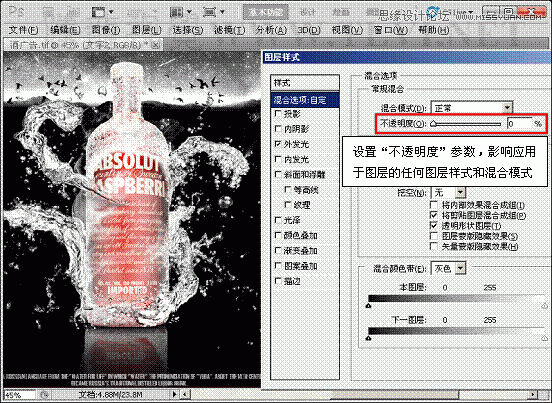Click the 本图层 white point slider handle
Image resolution: width=552 pixels, height=403 pixels.
click(544, 306)
